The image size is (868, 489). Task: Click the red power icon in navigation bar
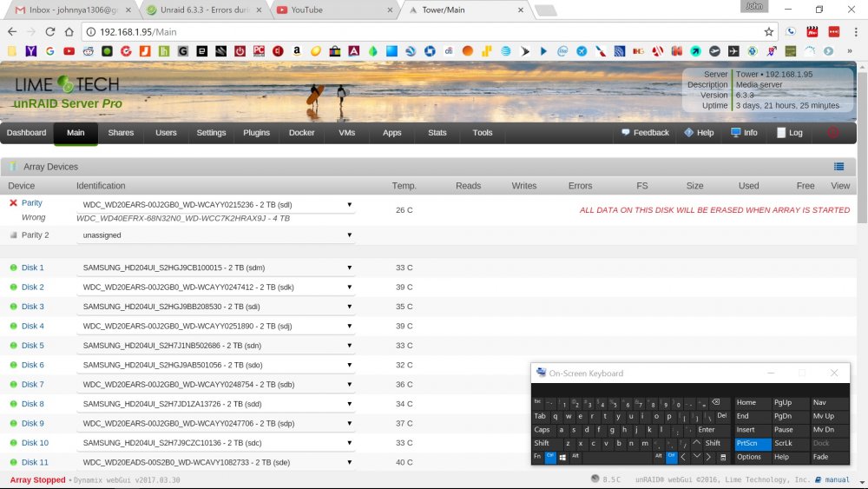833,132
